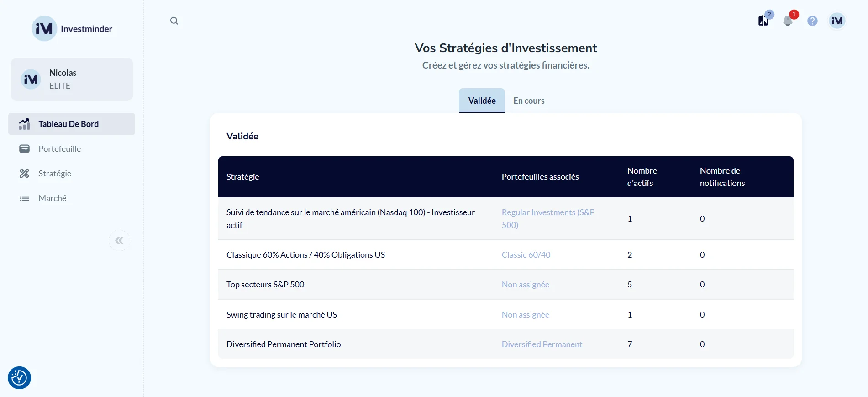Click the help question mark icon
This screenshot has height=397, width=868.
coord(812,21)
